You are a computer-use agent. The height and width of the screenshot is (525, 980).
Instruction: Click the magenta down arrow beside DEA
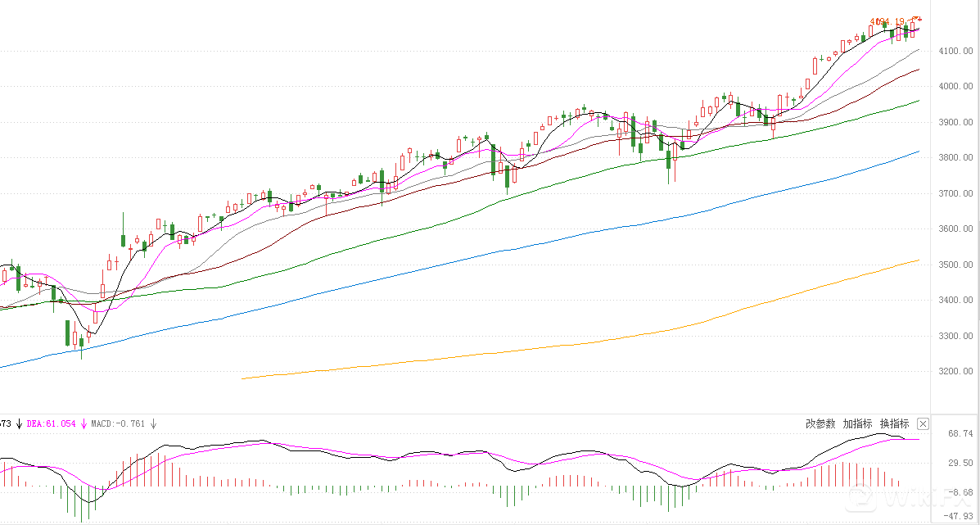pos(84,423)
